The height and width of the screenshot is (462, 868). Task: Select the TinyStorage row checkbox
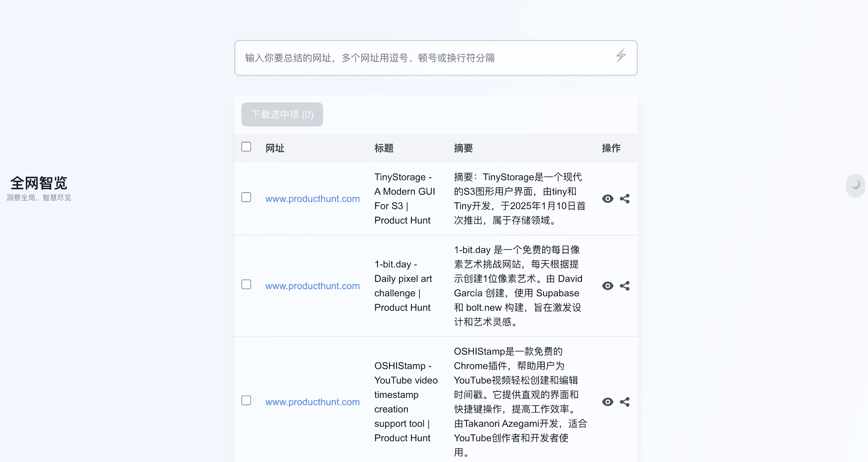point(246,197)
